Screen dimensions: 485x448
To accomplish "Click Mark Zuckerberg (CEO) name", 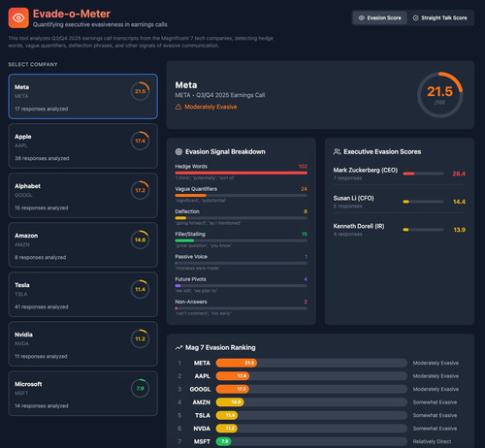I will (366, 171).
